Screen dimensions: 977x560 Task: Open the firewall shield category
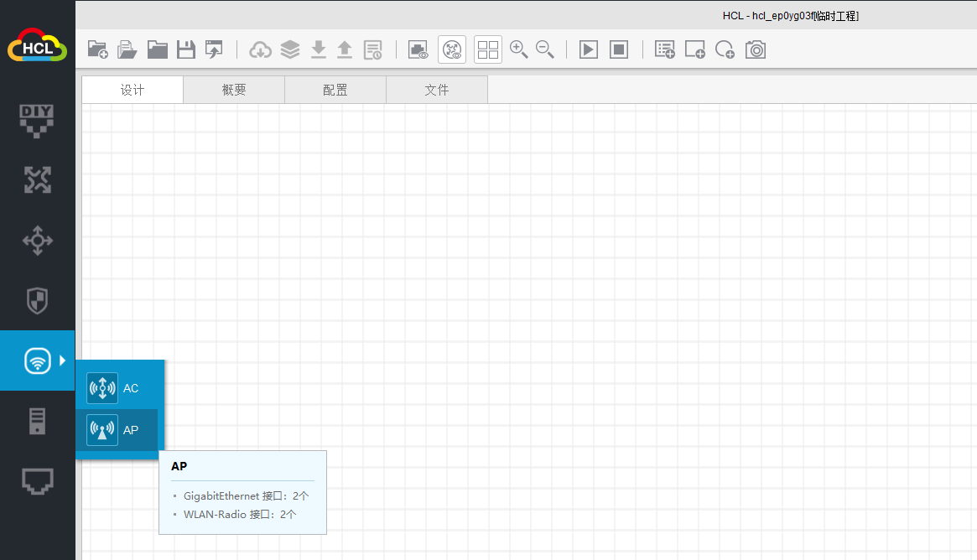pos(38,300)
